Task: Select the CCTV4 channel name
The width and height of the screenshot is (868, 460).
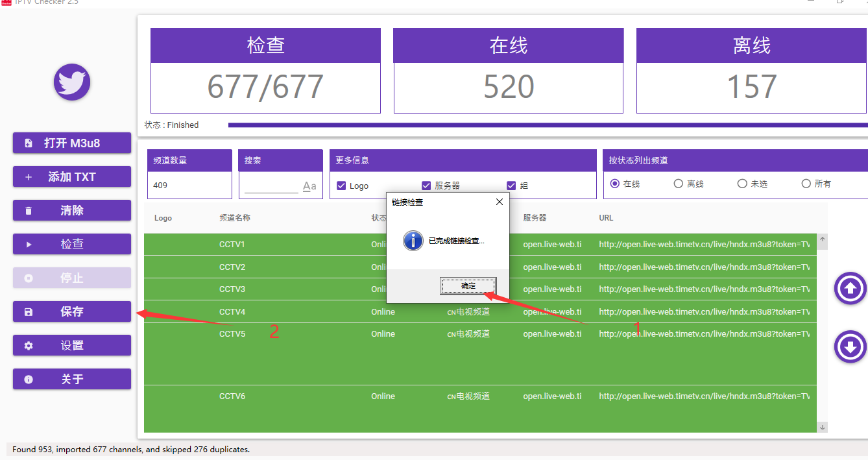Action: pos(232,311)
